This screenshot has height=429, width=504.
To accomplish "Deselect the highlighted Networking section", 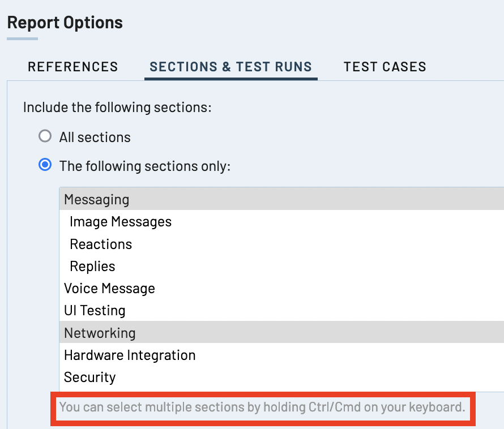I will [100, 332].
